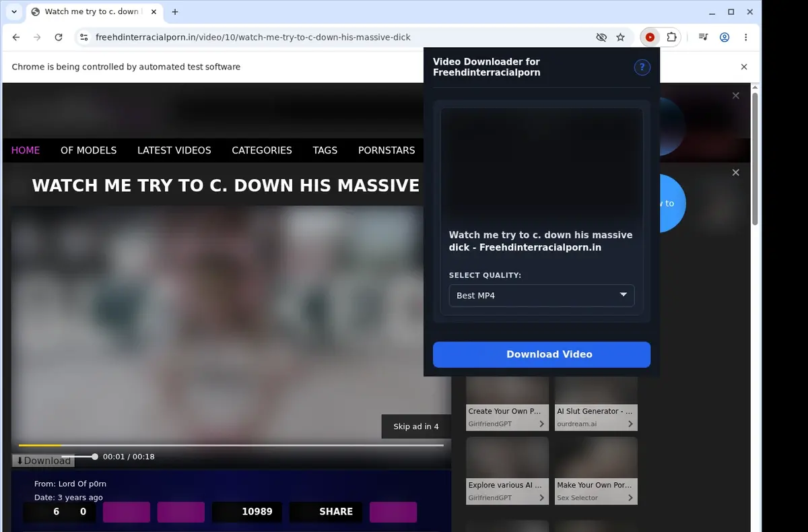
Task: Open the tab search dropdown arrow
Action: (14, 11)
